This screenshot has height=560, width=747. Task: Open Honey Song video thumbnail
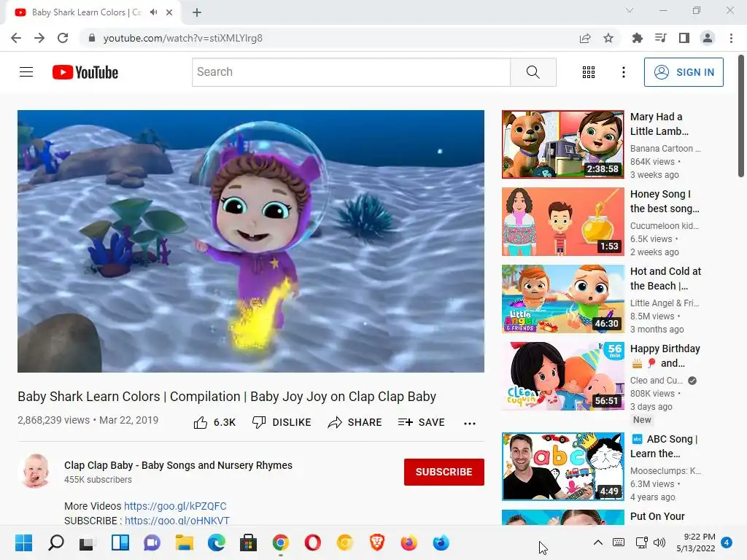click(562, 222)
